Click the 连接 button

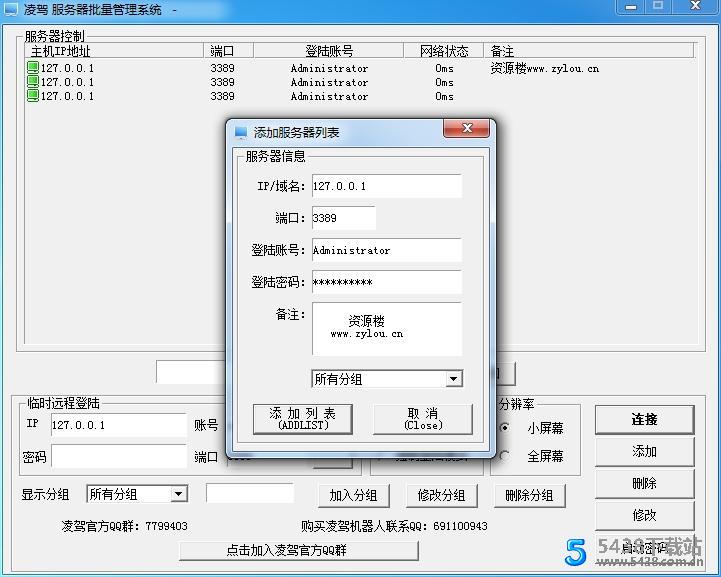(644, 419)
